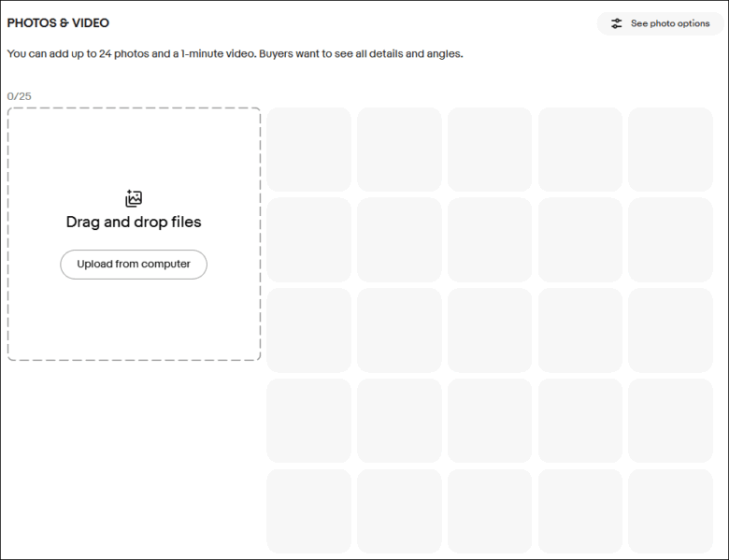
Task: Select first empty photo slot in top row
Action: click(x=308, y=150)
